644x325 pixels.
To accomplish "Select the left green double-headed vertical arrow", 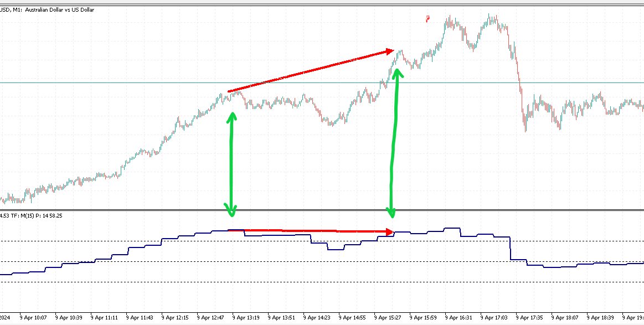I will point(231,163).
